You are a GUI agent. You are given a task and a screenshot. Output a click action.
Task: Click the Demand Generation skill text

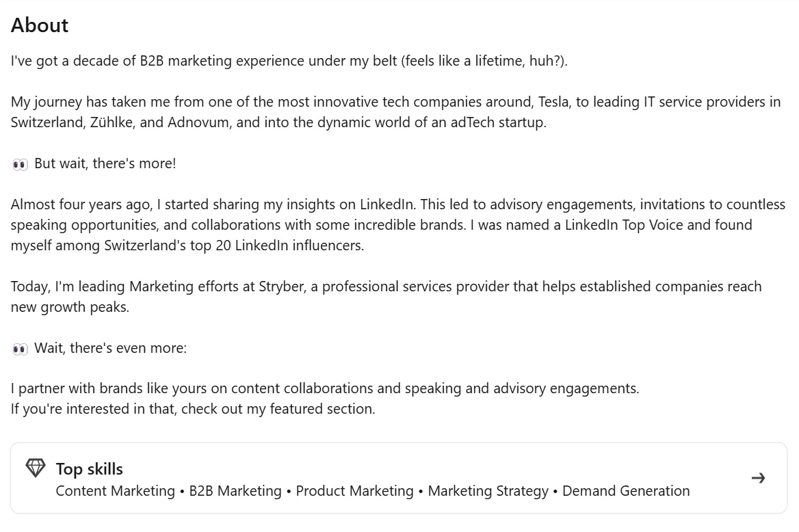click(x=625, y=490)
